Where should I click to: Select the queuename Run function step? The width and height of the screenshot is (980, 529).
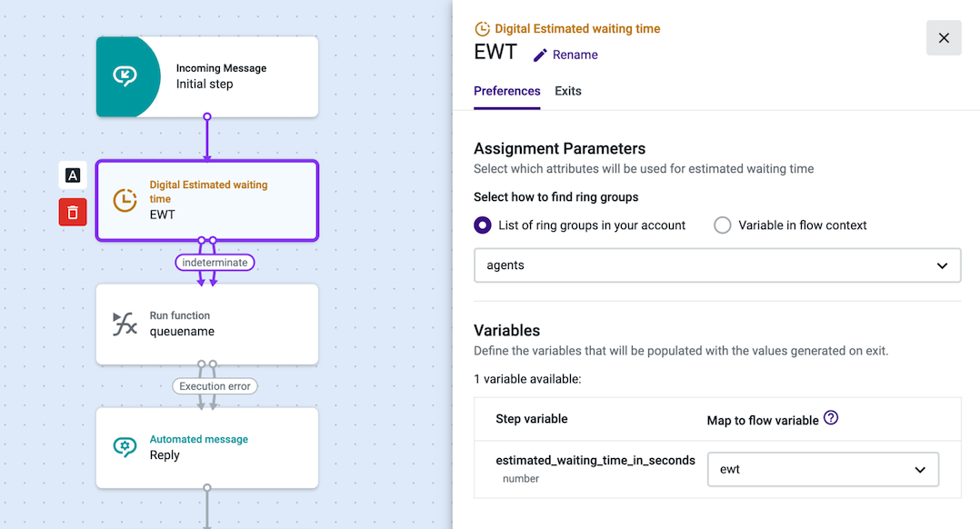point(207,324)
